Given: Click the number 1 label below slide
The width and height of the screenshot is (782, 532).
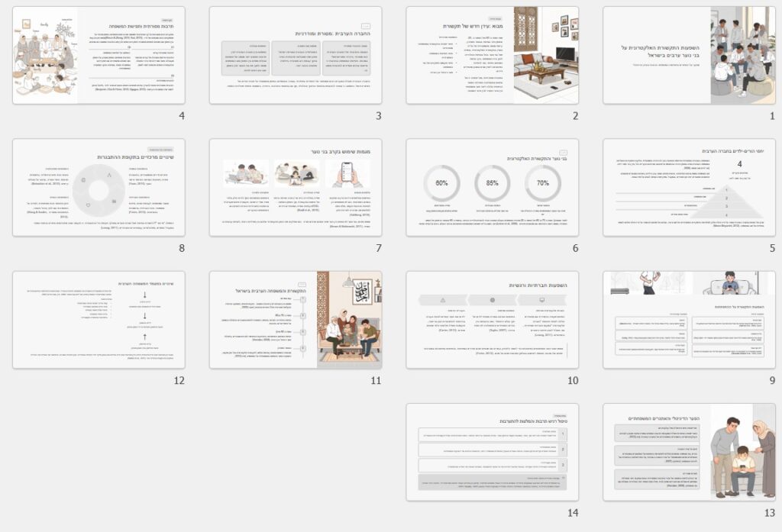Looking at the screenshot, I should (x=772, y=116).
